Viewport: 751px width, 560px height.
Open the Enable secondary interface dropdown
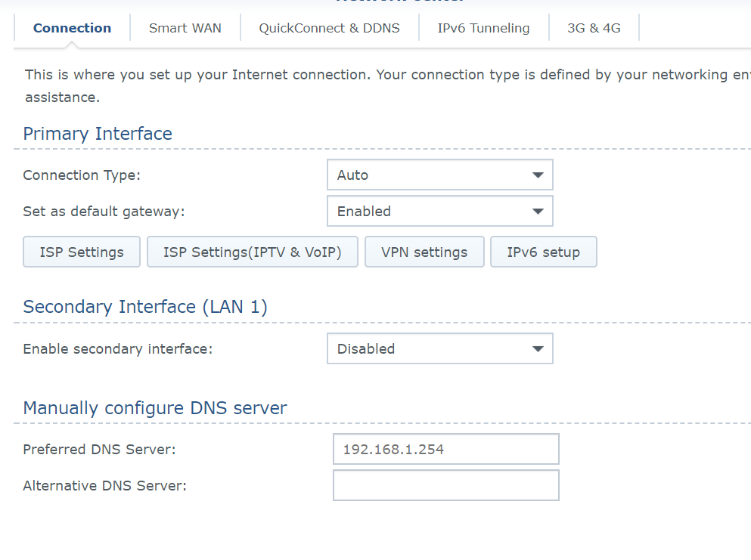click(439, 348)
